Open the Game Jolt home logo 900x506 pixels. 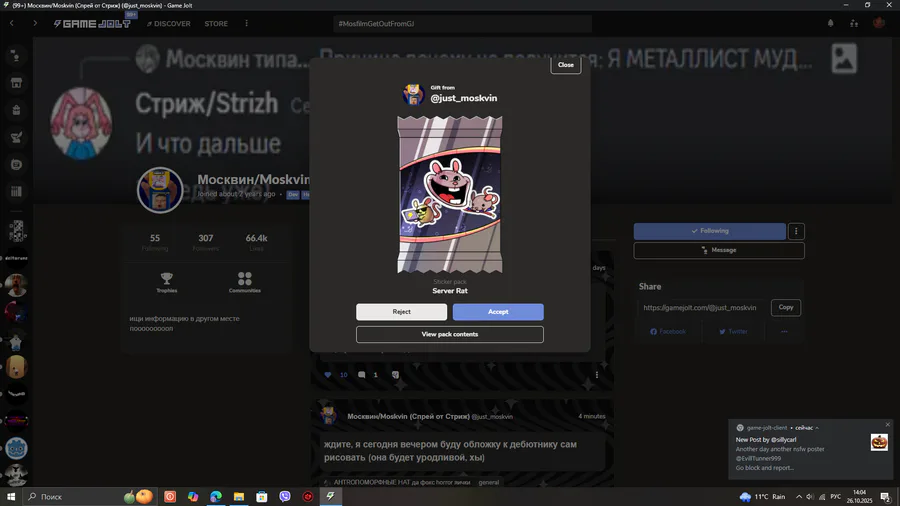[92, 24]
